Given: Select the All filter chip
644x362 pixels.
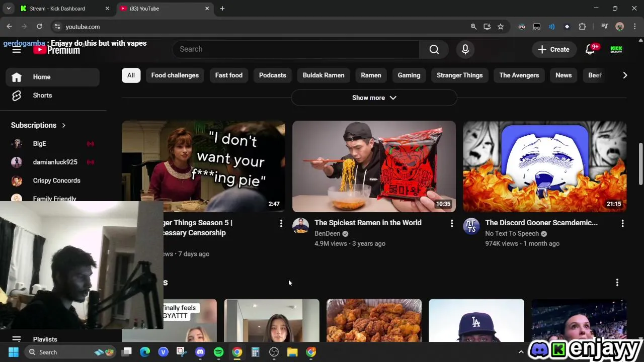Looking at the screenshot, I should tap(131, 75).
